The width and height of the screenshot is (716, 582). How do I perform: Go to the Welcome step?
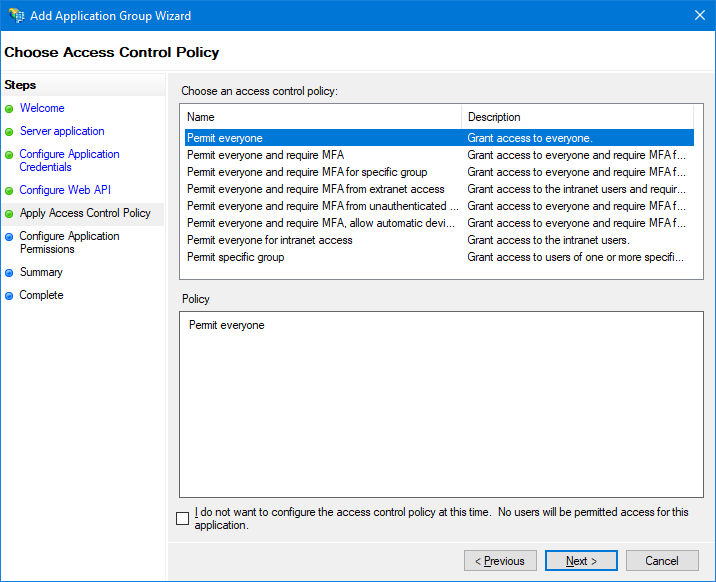(42, 108)
